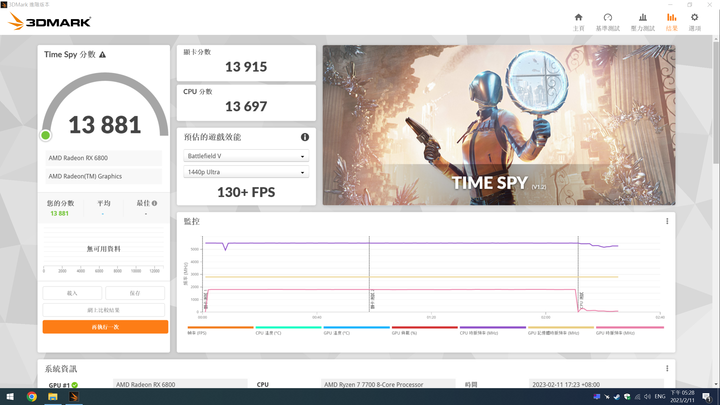Click the taskbar clock showing 05:28

tap(682, 397)
